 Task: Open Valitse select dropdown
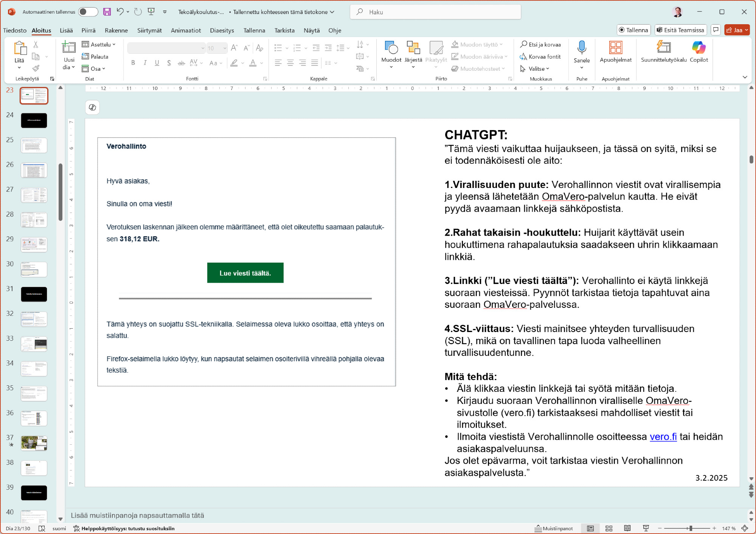(534, 68)
